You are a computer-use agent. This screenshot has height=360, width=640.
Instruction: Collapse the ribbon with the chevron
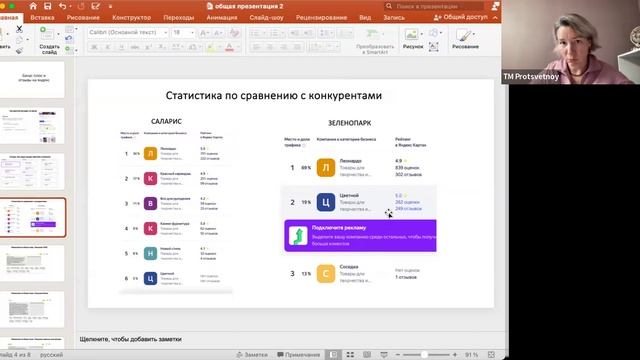click(x=495, y=18)
